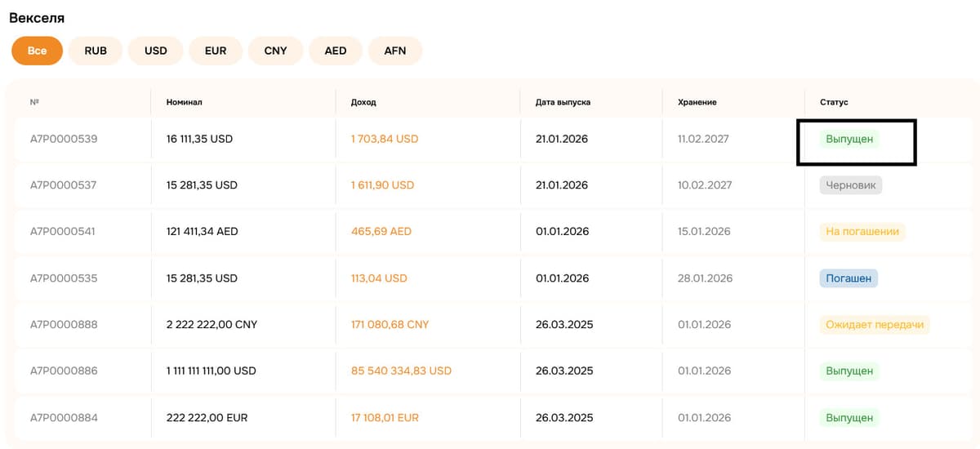Viewport: 980px width, 449px height.
Task: Switch to the EUR filter
Action: [x=216, y=51]
